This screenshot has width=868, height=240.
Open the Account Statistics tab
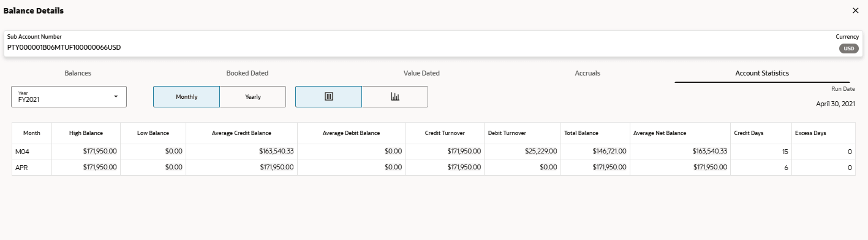click(762, 73)
